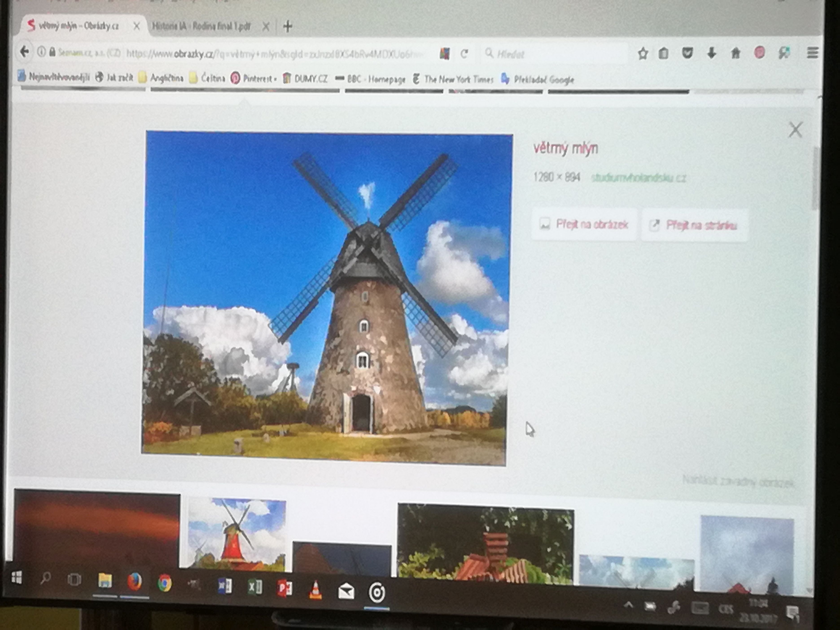Bookmark this page with the star icon

pos(643,54)
